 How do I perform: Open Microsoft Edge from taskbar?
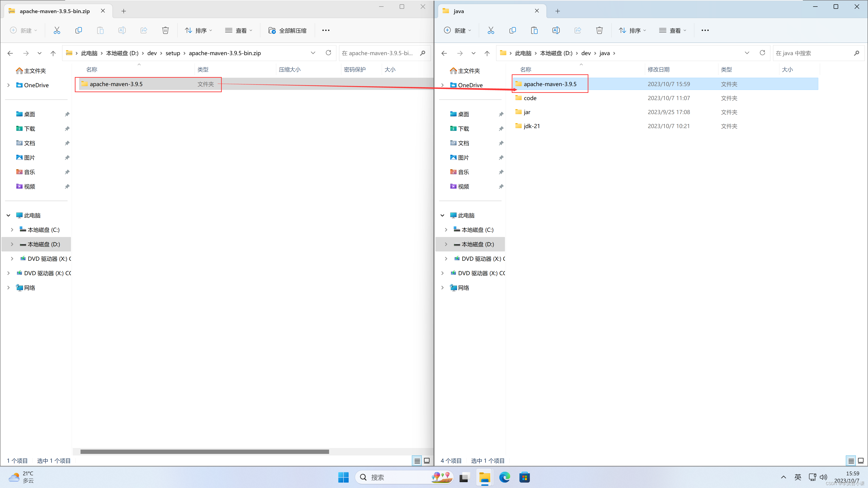(505, 477)
